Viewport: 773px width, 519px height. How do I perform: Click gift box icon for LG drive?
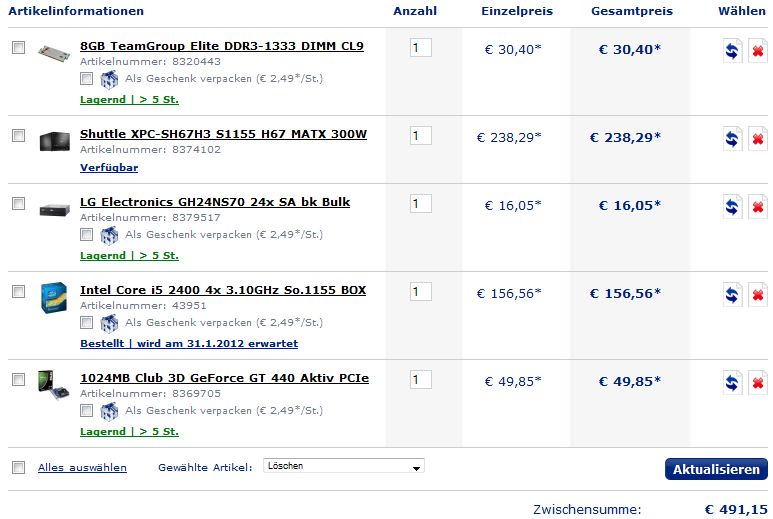coord(109,236)
